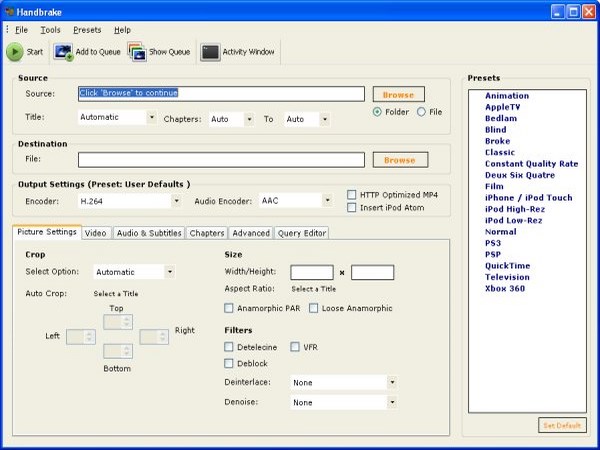The height and width of the screenshot is (450, 600).
Task: Click the green Start encode icon
Action: (x=15, y=52)
